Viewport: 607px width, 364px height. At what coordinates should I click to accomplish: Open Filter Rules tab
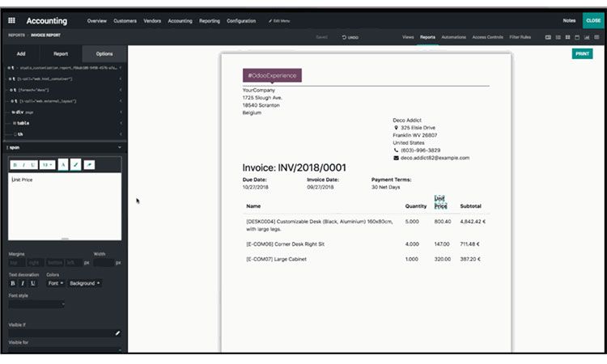520,37
